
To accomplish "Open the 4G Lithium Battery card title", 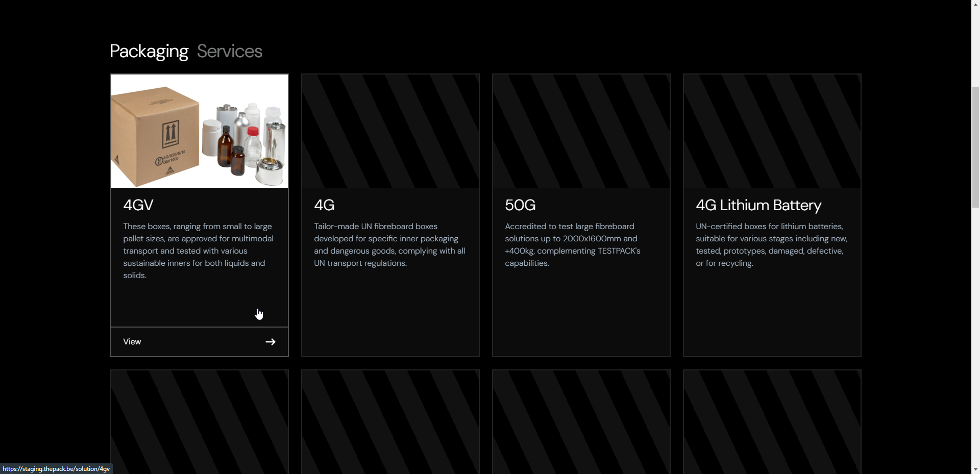I will click(x=758, y=205).
